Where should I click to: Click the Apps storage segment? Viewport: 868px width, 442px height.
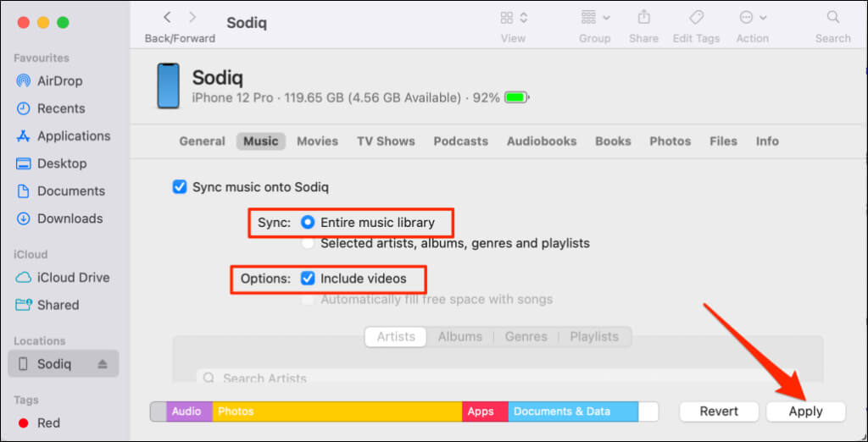(x=485, y=412)
